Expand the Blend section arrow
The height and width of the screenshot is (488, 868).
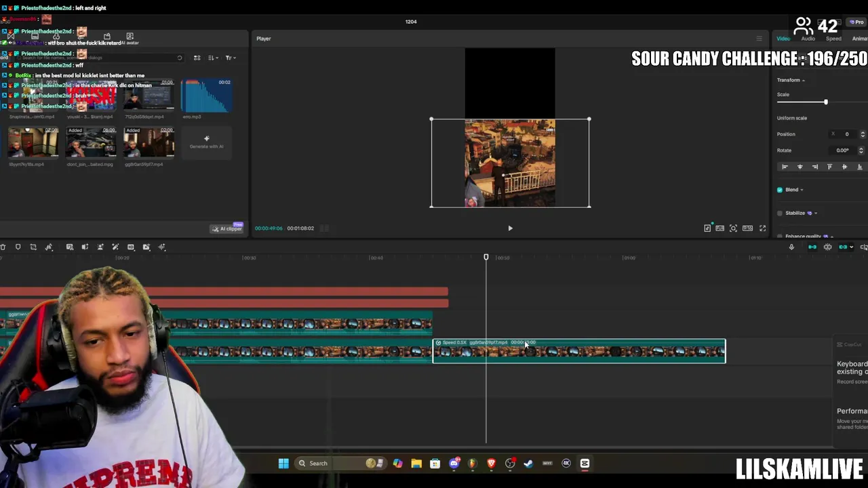point(802,190)
